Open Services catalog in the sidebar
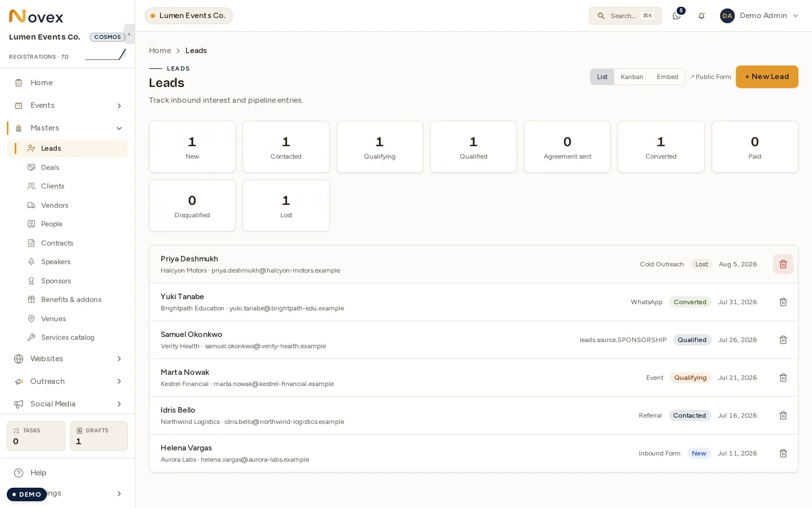812x508 pixels. pyautogui.click(x=68, y=338)
